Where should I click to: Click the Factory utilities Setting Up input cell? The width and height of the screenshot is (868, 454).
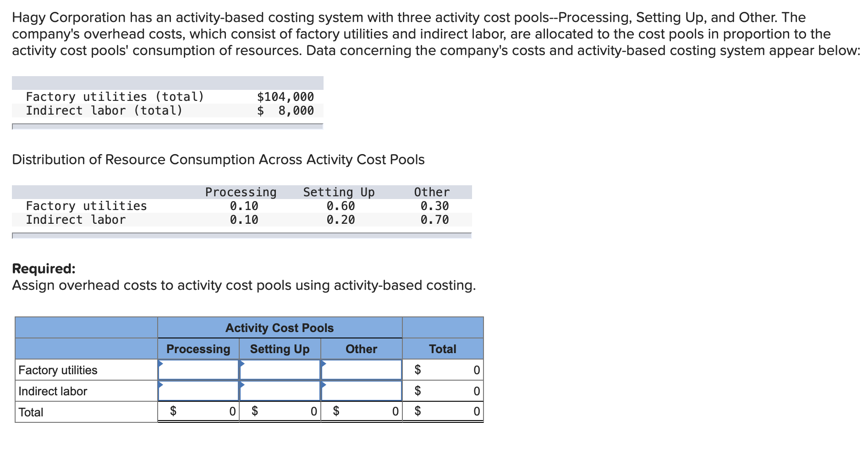[x=280, y=370]
